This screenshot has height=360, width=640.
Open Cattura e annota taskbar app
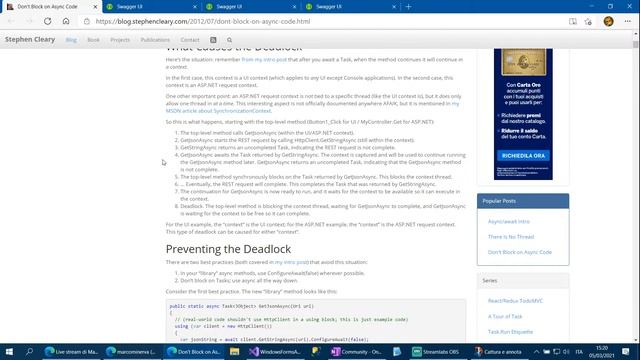click(x=499, y=351)
